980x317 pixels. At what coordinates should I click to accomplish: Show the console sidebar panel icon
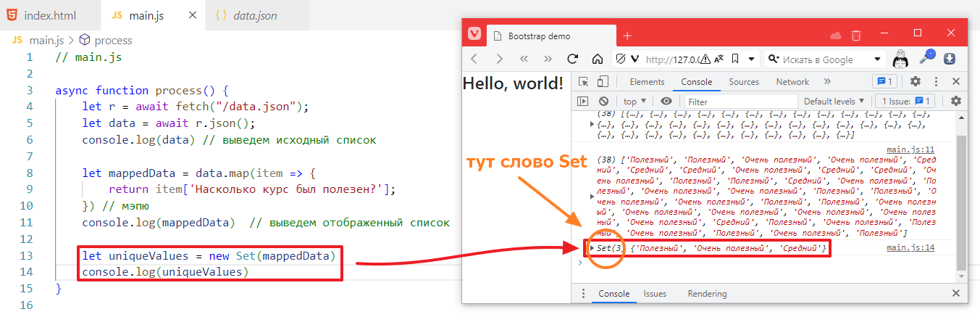tap(583, 102)
